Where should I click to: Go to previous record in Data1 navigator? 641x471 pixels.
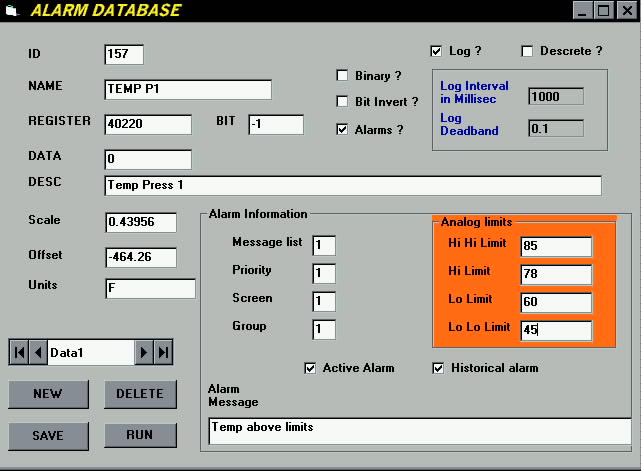38,352
